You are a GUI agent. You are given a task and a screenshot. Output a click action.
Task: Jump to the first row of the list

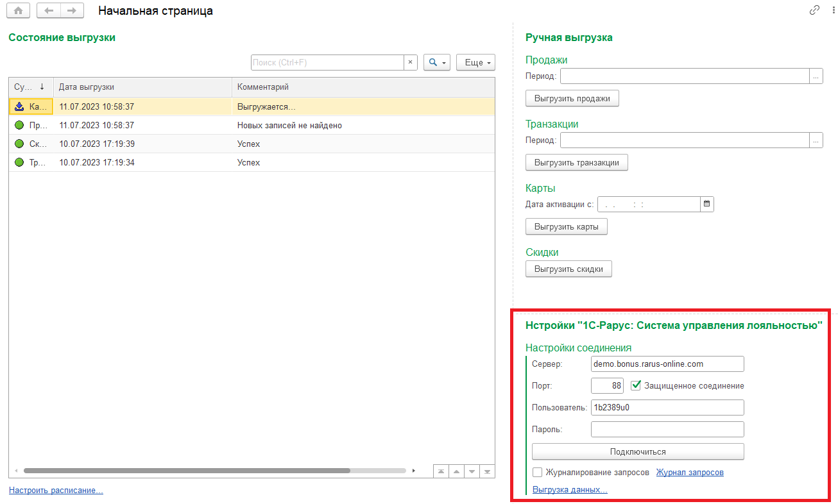tap(441, 471)
